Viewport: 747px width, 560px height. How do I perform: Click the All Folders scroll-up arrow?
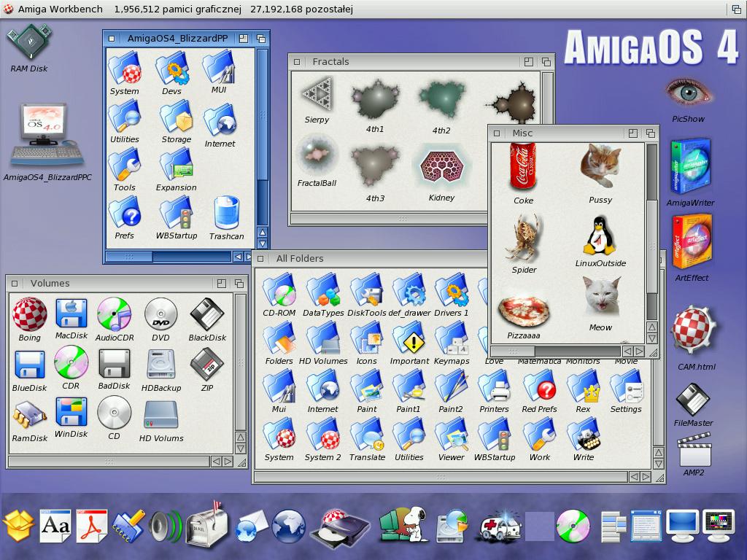[659, 452]
